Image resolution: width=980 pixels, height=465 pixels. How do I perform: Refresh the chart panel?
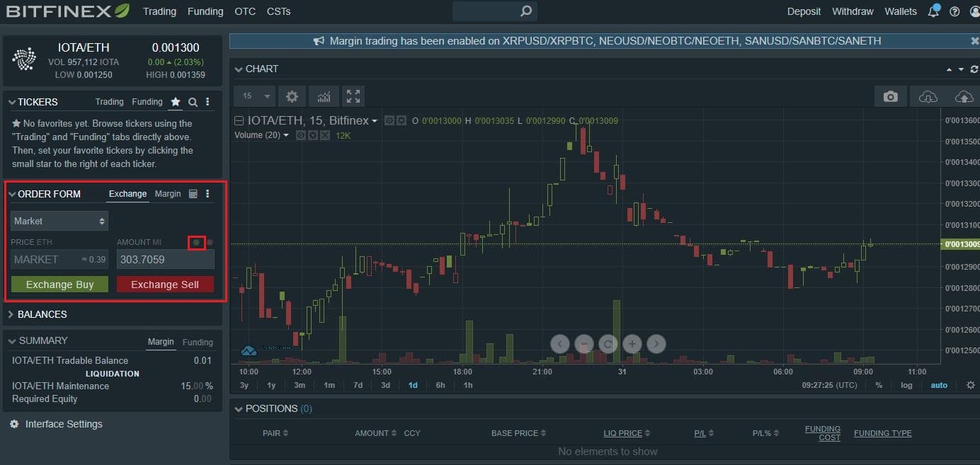pos(974,69)
